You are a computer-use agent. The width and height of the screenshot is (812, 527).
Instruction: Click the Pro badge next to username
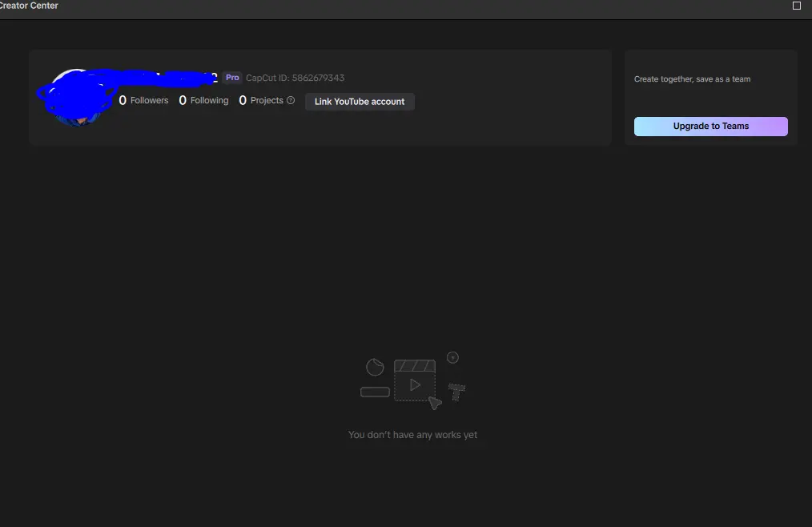pyautogui.click(x=232, y=78)
